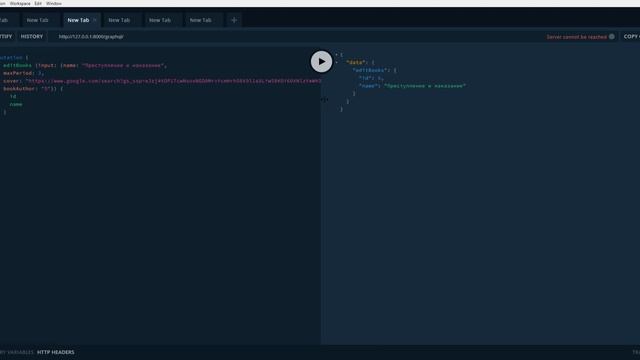Collapse the root response object arrow
Image resolution: width=640 pixels, height=360 pixels.
click(336, 54)
